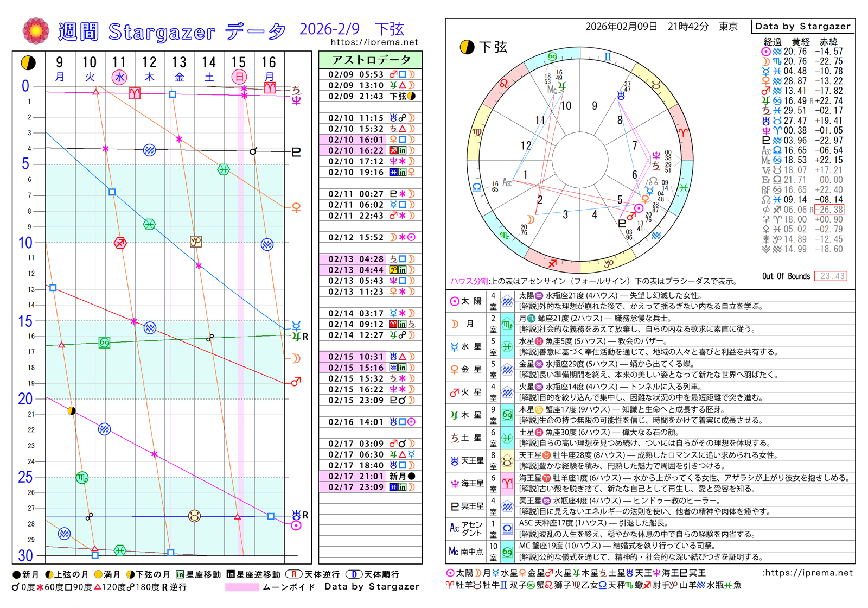Click the Mars symbol at graph's right edge
The width and height of the screenshot is (868, 608).
pyautogui.click(x=296, y=382)
